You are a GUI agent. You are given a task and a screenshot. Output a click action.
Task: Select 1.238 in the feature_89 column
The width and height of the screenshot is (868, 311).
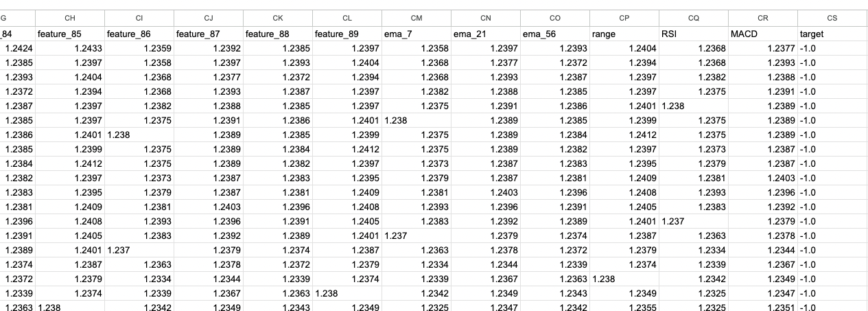click(x=347, y=293)
